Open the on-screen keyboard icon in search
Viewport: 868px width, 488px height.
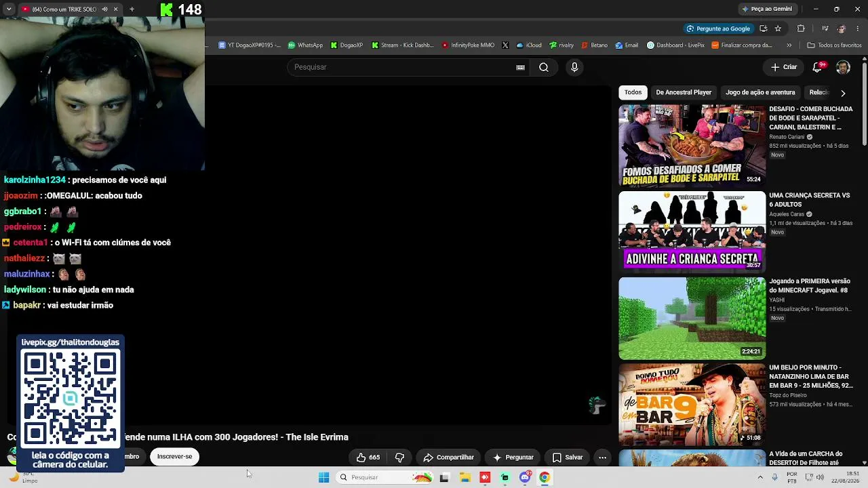[520, 67]
